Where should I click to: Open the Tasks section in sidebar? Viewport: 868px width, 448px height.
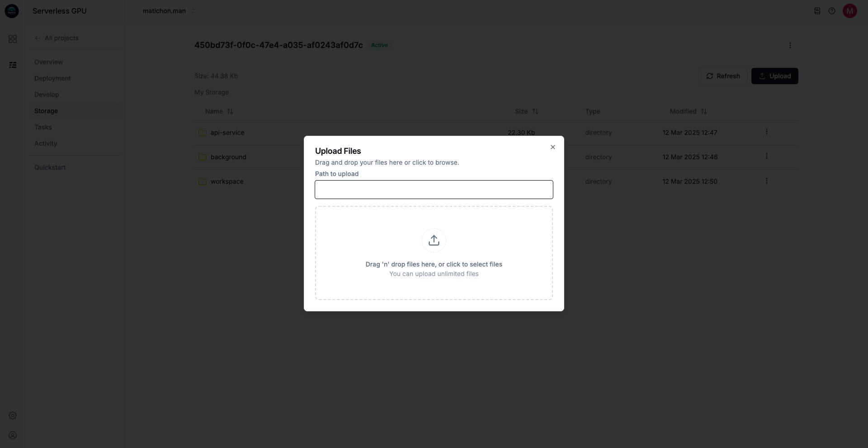pyautogui.click(x=43, y=127)
